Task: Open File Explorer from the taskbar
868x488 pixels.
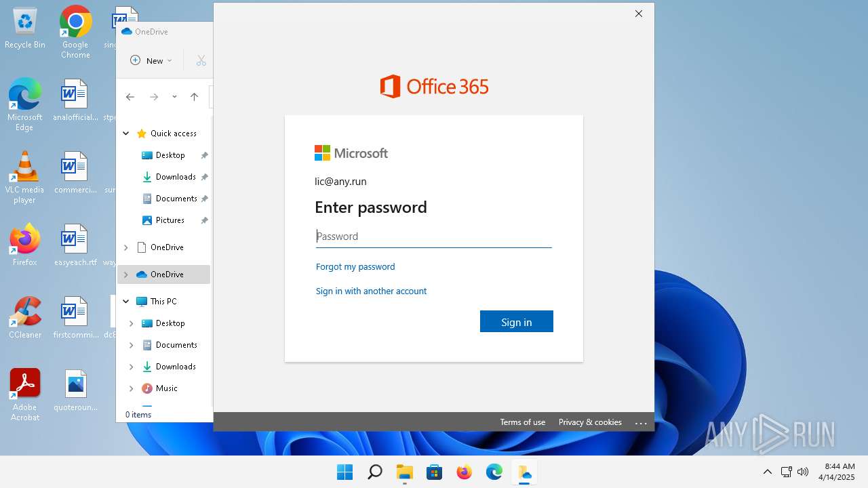Action: tap(404, 472)
